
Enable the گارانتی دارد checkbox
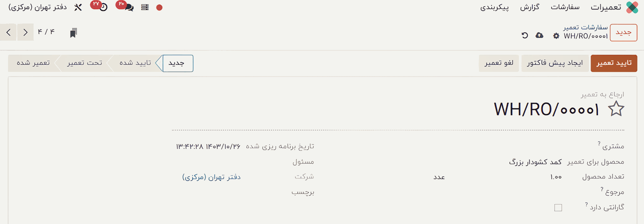(558, 208)
